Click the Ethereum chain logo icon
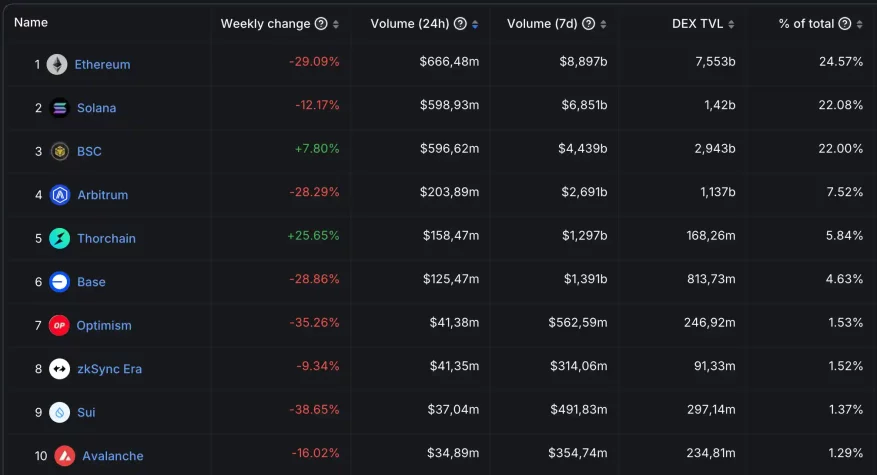The image size is (877, 475). 57,64
